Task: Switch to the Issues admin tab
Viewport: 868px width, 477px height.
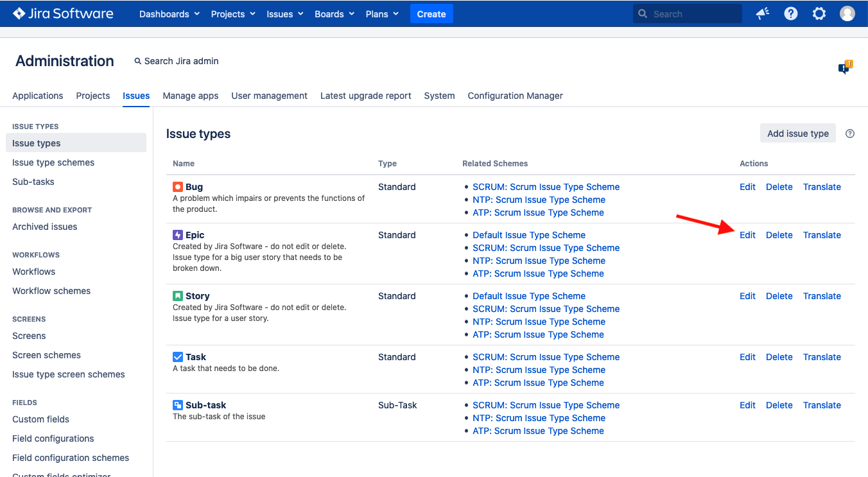Action: 136,96
